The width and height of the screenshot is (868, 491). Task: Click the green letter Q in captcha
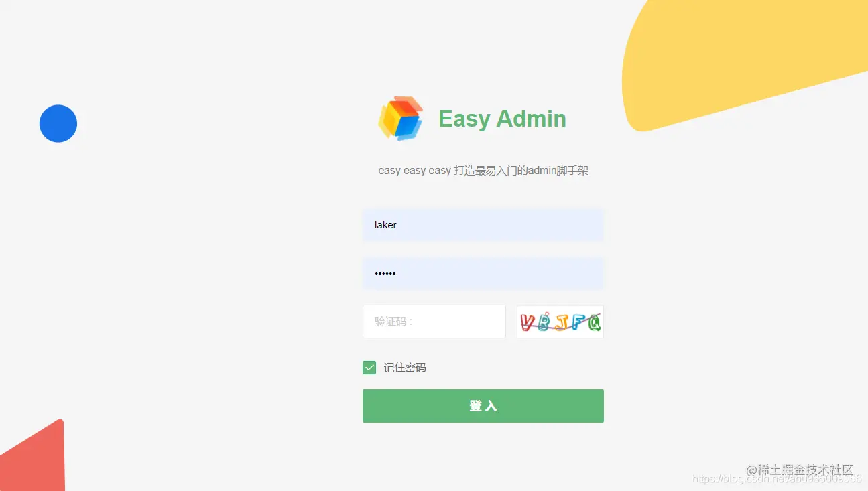pos(593,323)
